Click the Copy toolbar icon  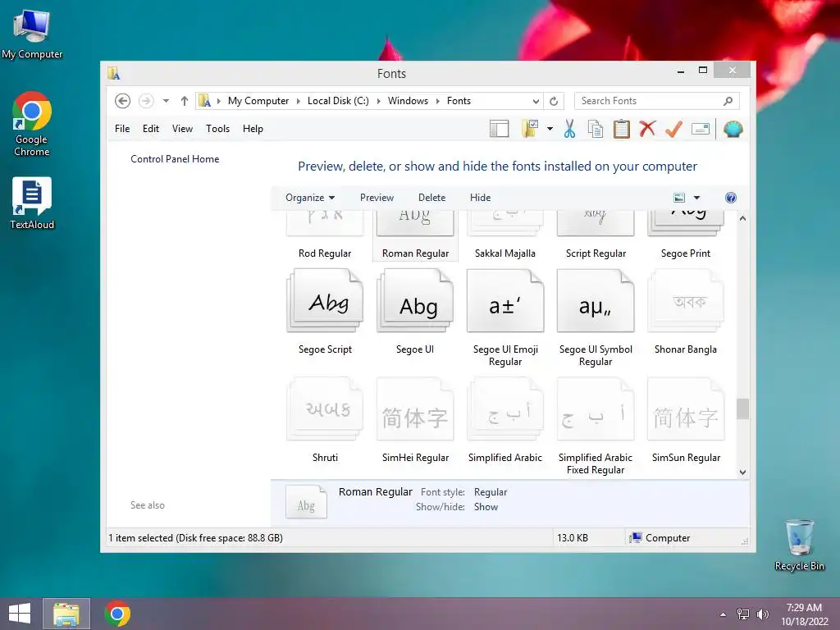click(596, 129)
